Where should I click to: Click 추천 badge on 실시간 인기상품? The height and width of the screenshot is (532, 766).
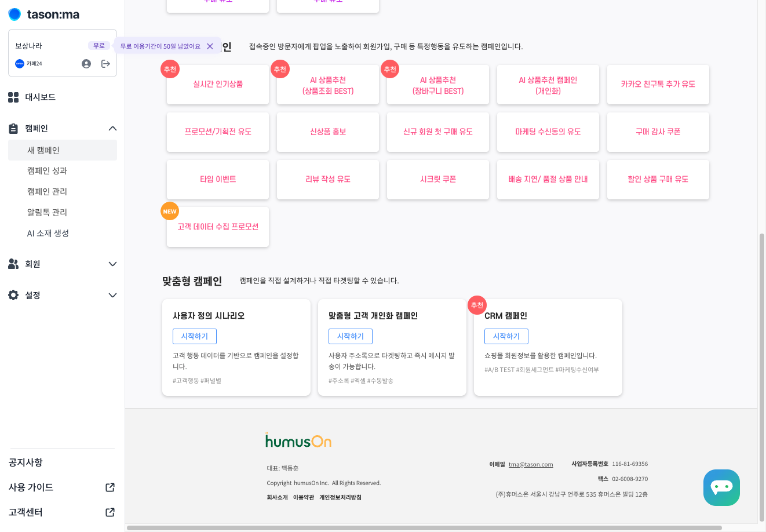pos(170,69)
